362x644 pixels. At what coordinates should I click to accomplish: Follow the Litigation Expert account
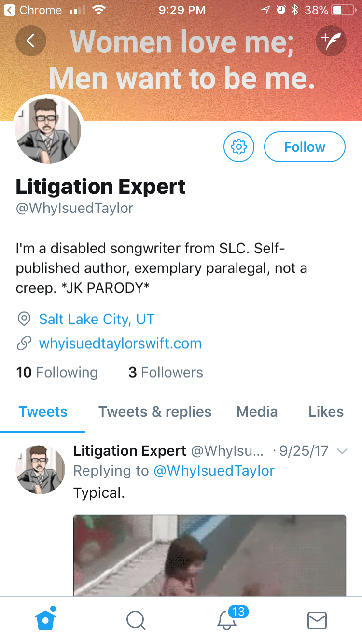[305, 147]
